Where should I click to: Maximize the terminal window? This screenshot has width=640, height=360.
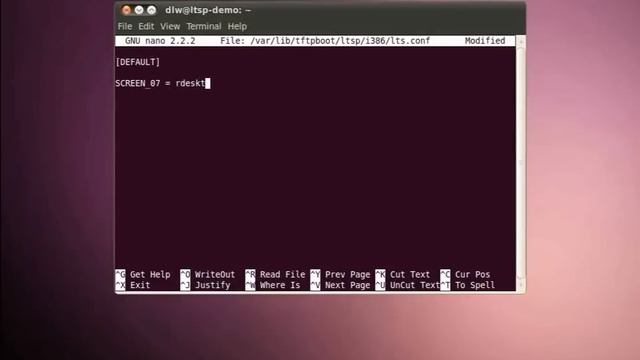tap(151, 10)
